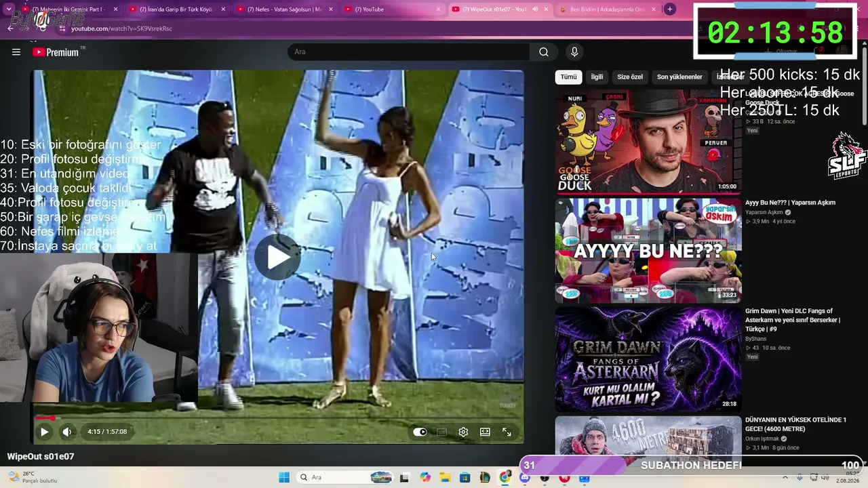Image resolution: width=868 pixels, height=488 pixels.
Task: Show hidden system tray icons chevron
Action: pos(785,478)
